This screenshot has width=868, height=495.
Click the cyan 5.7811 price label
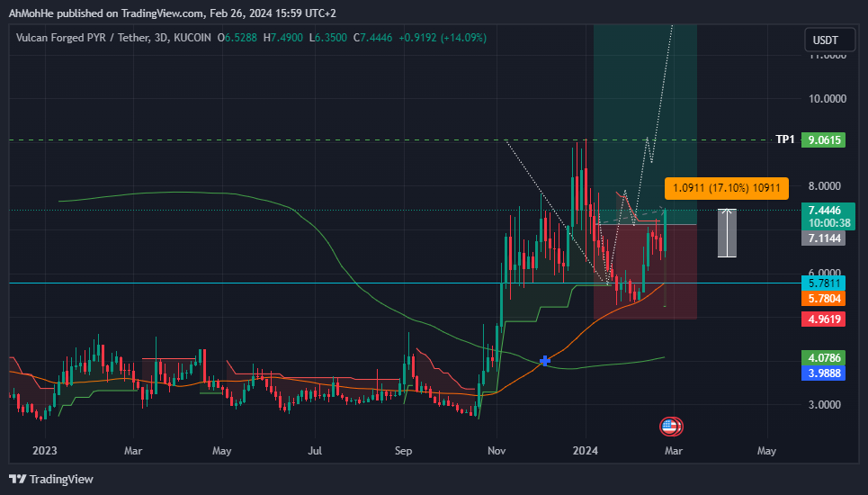pyautogui.click(x=823, y=283)
